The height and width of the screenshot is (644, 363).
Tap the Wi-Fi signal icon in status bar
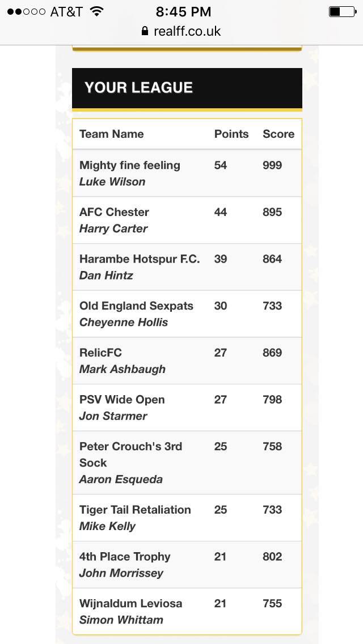pyautogui.click(x=96, y=11)
